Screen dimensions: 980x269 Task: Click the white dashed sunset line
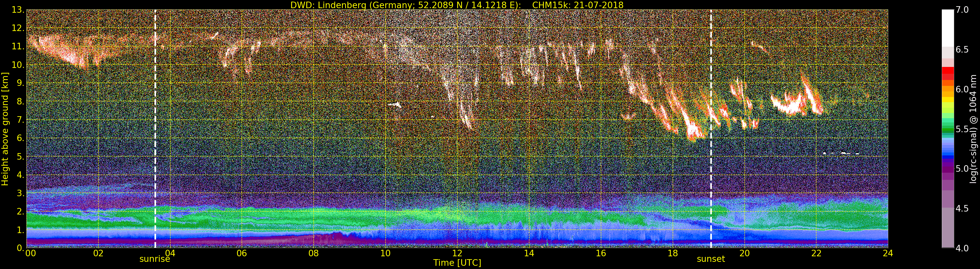coord(711,129)
